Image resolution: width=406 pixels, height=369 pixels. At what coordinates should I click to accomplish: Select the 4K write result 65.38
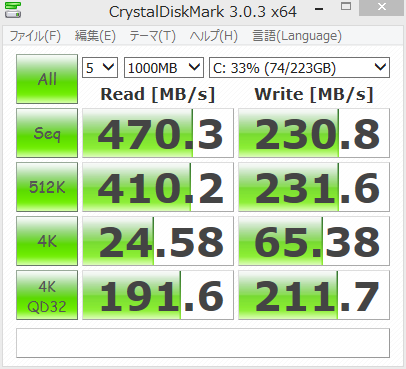tap(314, 241)
